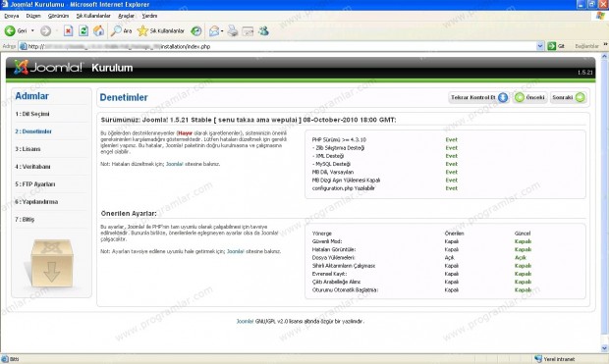Click the configuration.php Yazılabilir row label
The width and height of the screenshot is (609, 364).
pyautogui.click(x=344, y=188)
